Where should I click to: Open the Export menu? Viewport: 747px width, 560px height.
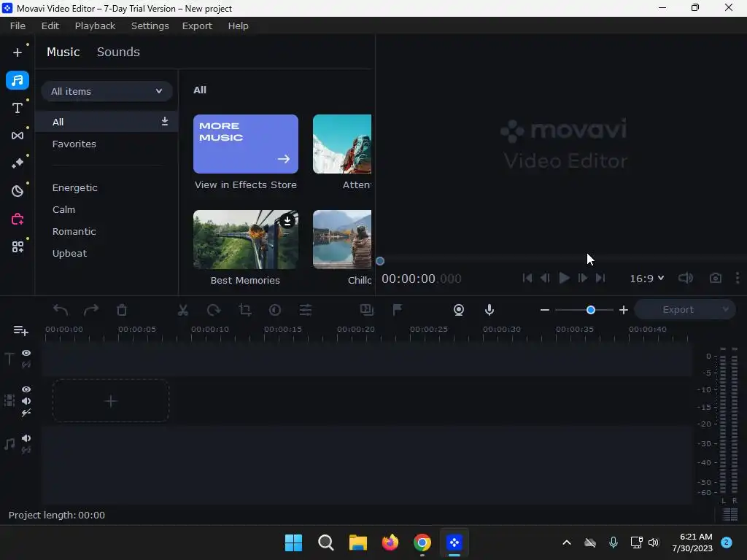197,26
